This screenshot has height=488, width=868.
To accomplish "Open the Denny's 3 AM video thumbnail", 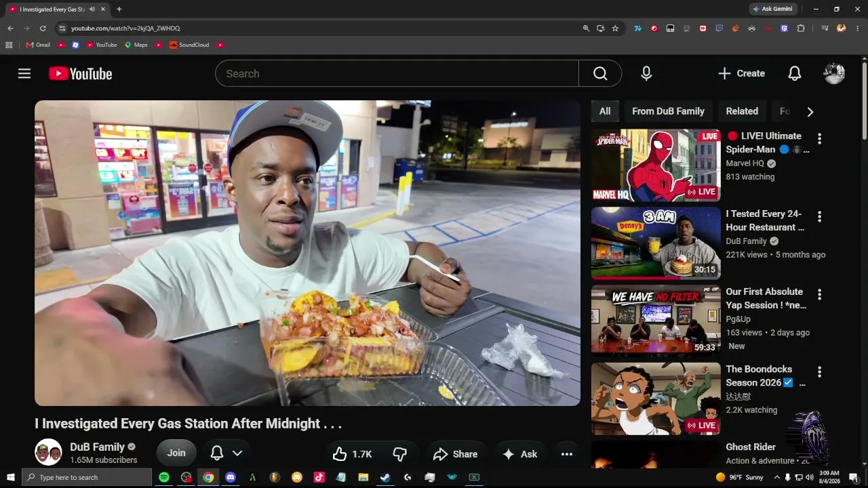I will pos(656,243).
